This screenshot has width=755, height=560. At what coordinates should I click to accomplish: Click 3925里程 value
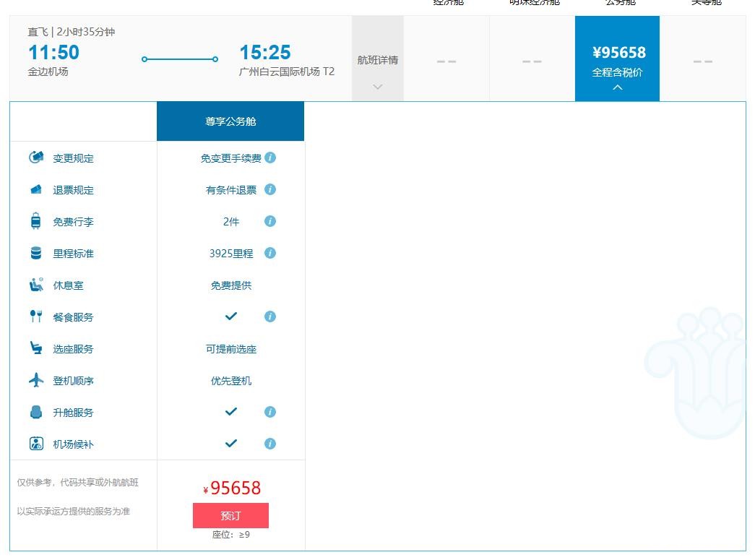[x=231, y=254]
